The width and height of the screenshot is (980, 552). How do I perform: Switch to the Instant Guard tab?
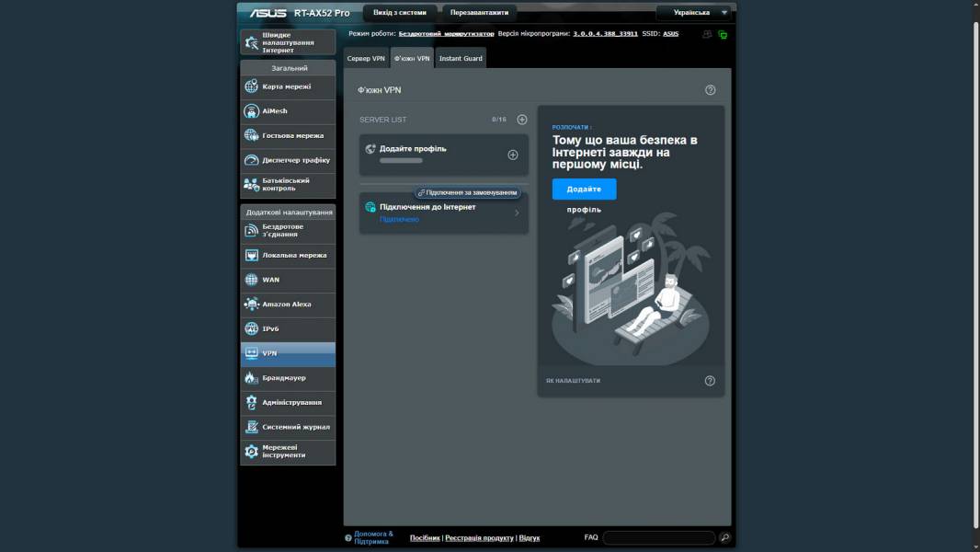click(x=461, y=59)
